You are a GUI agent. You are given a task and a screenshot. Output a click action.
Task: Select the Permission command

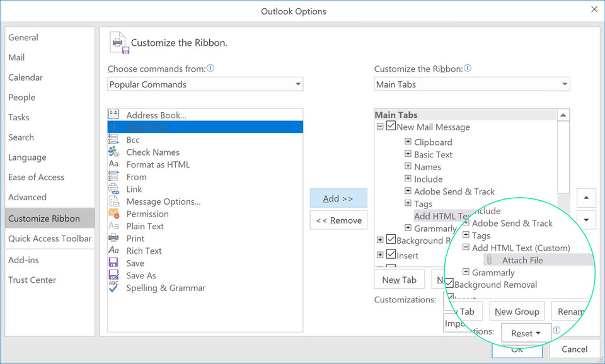(147, 213)
